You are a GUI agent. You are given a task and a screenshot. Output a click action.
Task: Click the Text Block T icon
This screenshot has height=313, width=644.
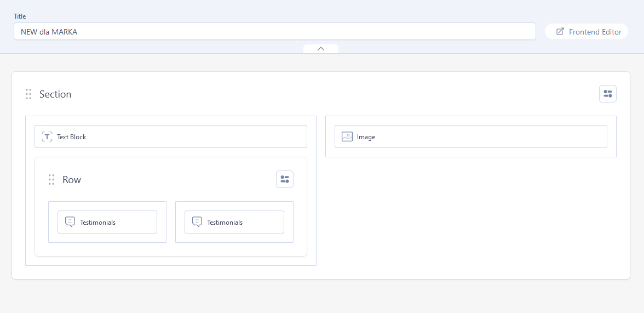tap(47, 136)
